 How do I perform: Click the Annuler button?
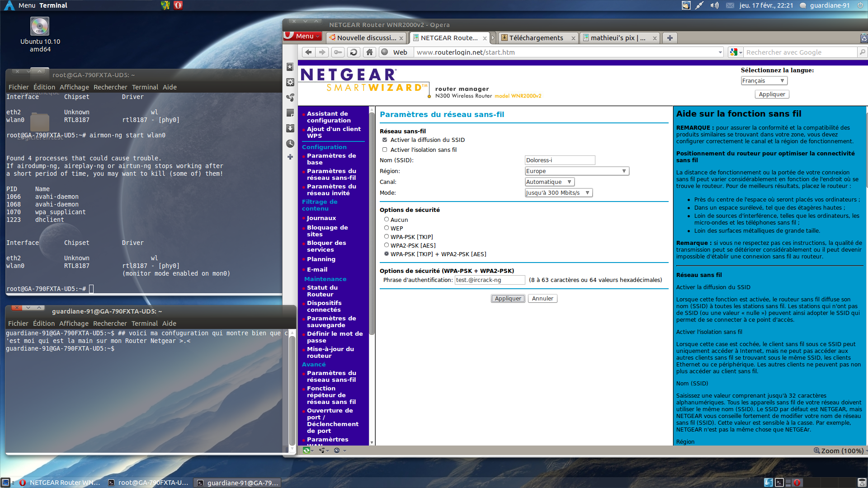pyautogui.click(x=542, y=299)
